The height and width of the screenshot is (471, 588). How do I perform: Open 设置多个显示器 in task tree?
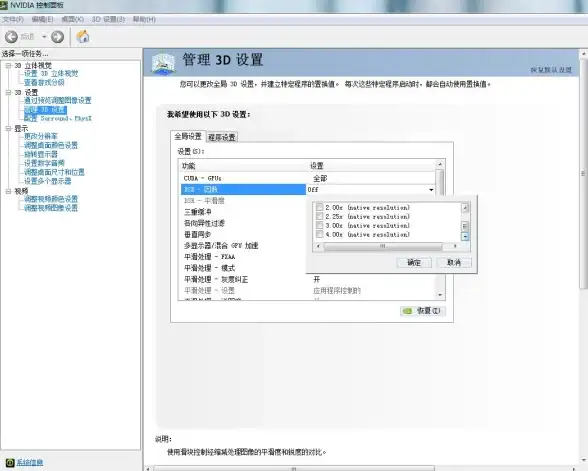pyautogui.click(x=48, y=181)
